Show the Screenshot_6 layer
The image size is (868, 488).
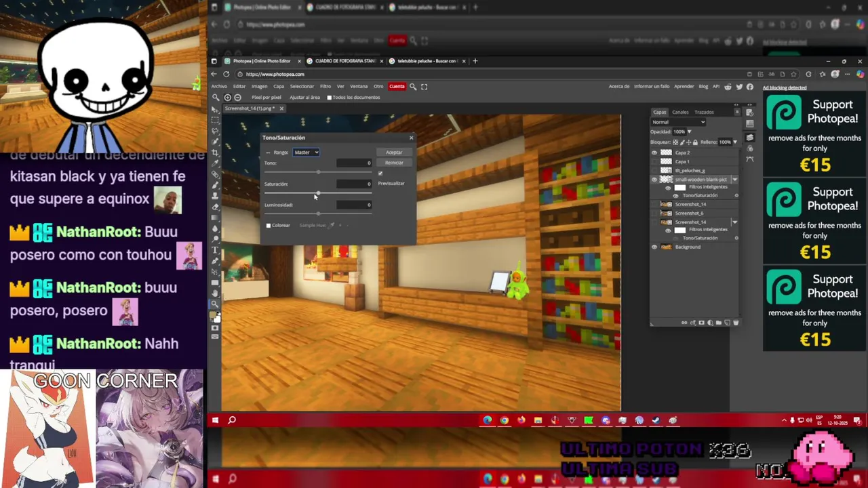click(x=654, y=213)
